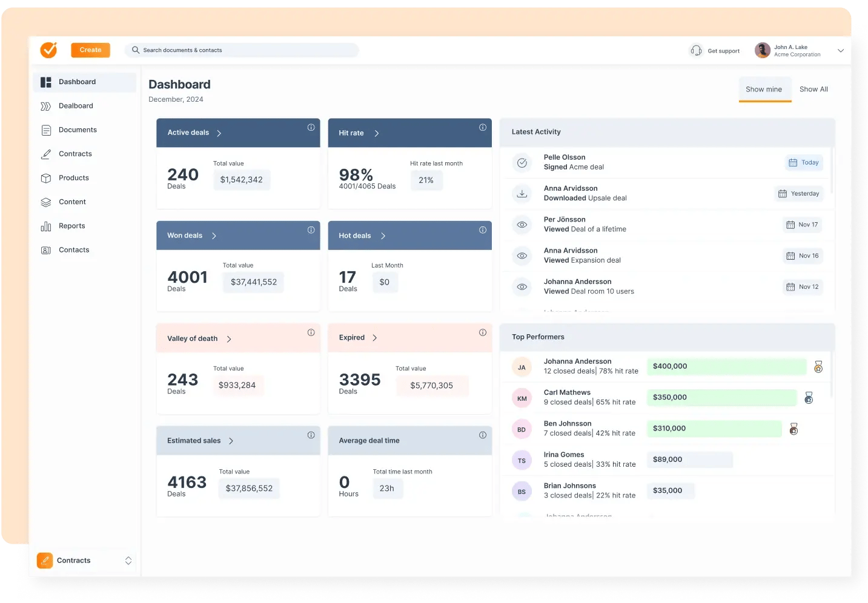Viewport: 868px width, 603px height.
Task: Click the $37,441,552 total value
Action: point(254,282)
